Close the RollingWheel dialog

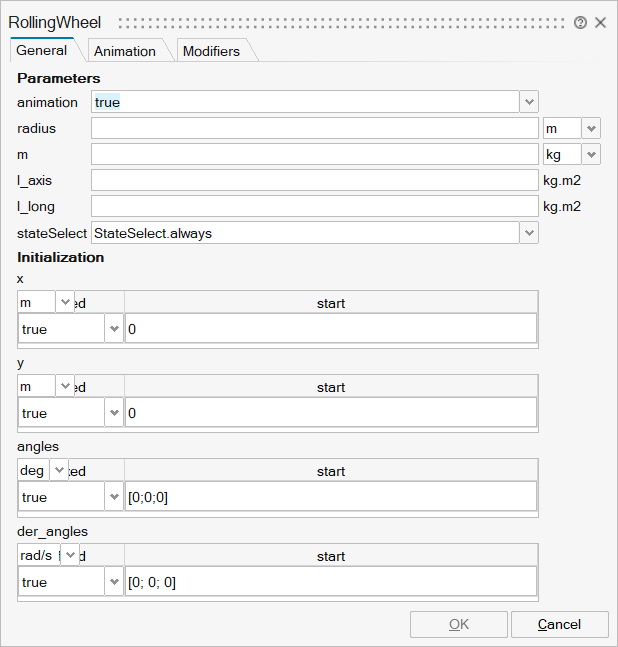(600, 22)
